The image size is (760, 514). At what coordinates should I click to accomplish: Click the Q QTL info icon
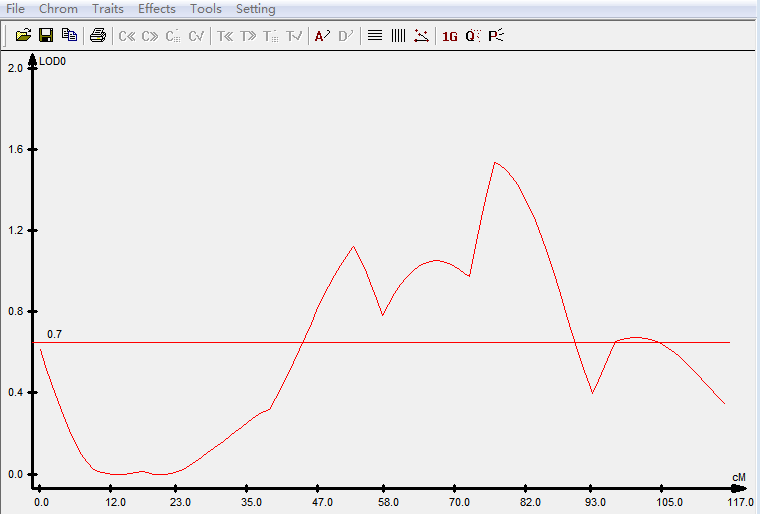click(x=473, y=36)
